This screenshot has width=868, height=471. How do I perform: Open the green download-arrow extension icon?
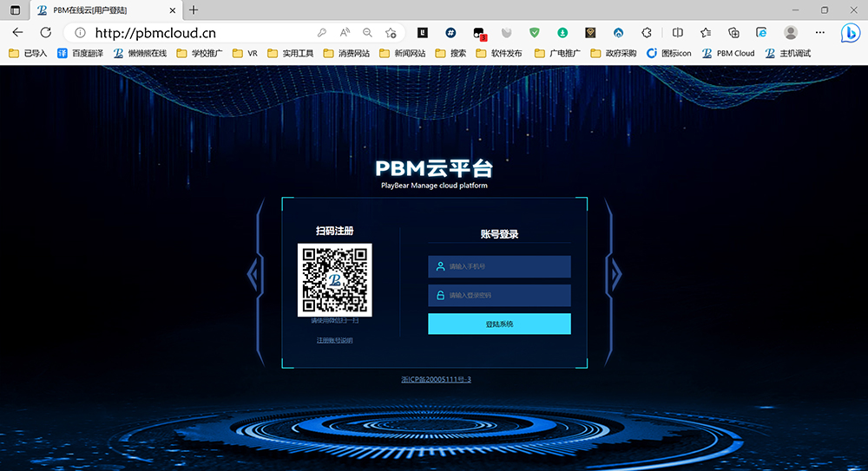tap(562, 33)
